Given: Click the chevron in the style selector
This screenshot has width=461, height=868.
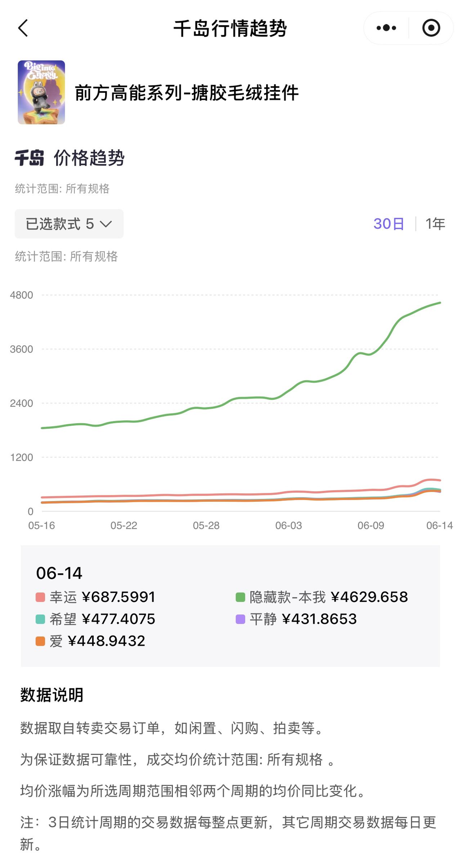Looking at the screenshot, I should point(106,224).
